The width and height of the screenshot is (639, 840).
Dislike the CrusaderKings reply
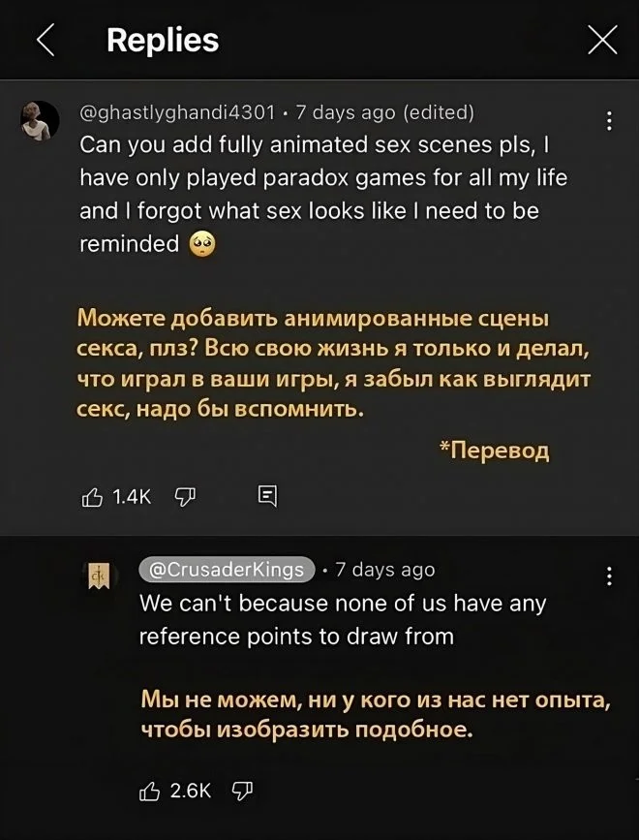click(240, 791)
